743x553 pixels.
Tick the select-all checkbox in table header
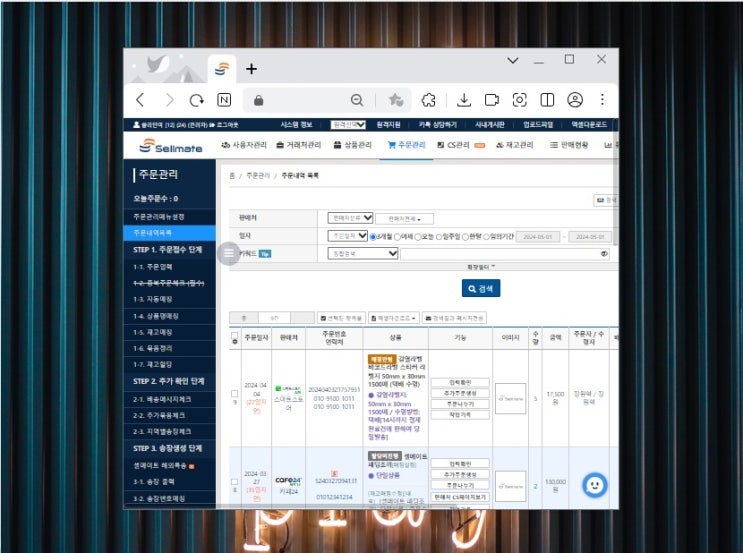click(234, 335)
